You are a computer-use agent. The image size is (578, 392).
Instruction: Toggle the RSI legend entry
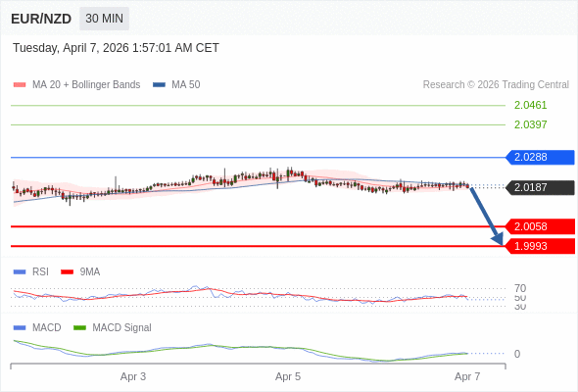point(31,271)
